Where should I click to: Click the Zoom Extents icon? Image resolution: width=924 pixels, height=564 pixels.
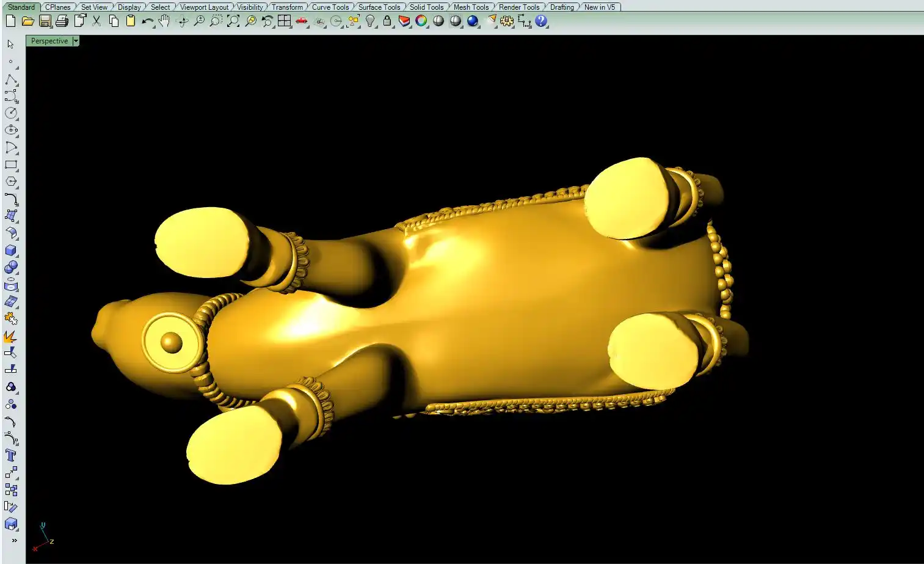tap(233, 21)
